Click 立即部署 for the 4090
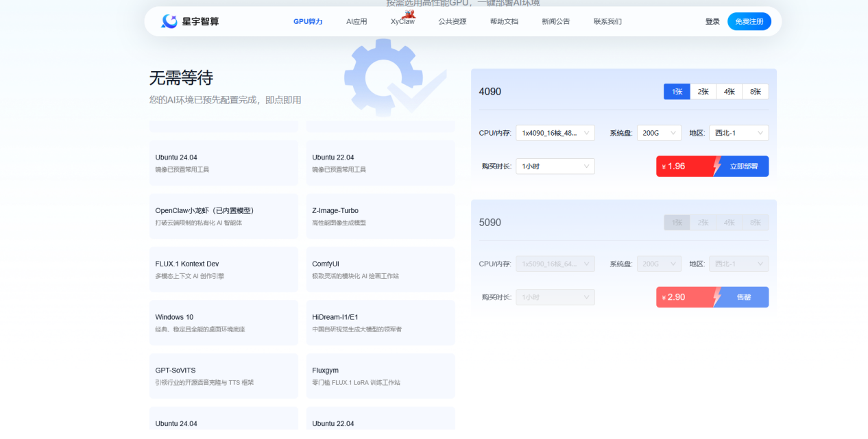 [744, 166]
